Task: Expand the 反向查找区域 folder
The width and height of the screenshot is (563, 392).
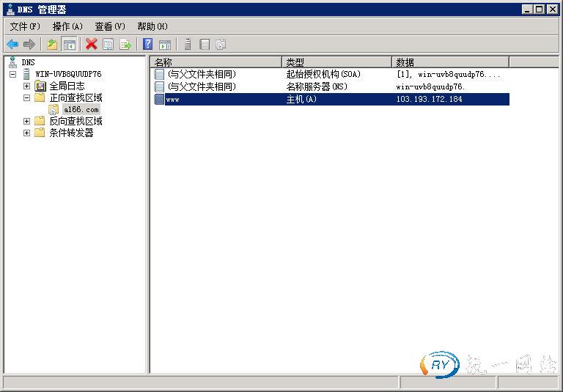Action: pos(27,122)
